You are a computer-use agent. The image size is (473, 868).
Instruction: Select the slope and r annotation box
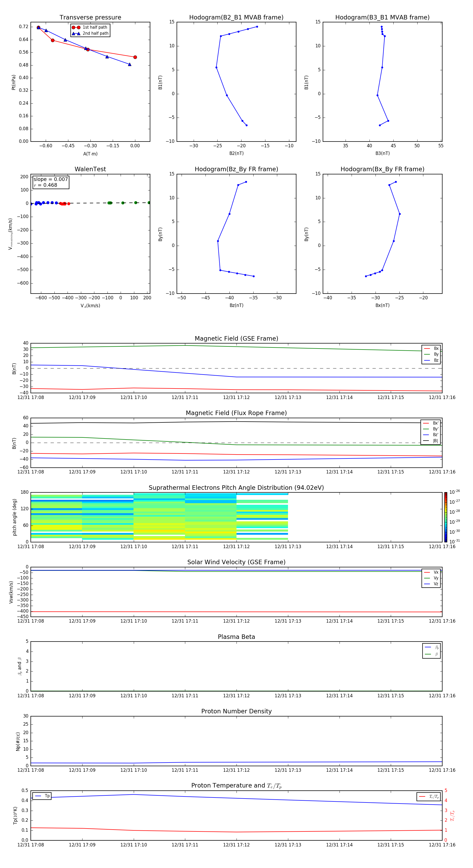[51, 182]
